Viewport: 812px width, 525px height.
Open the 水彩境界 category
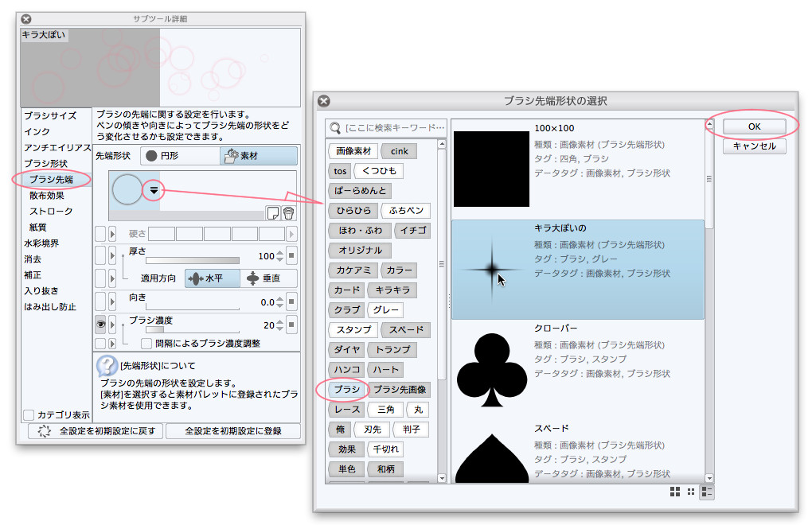pyautogui.click(x=41, y=243)
